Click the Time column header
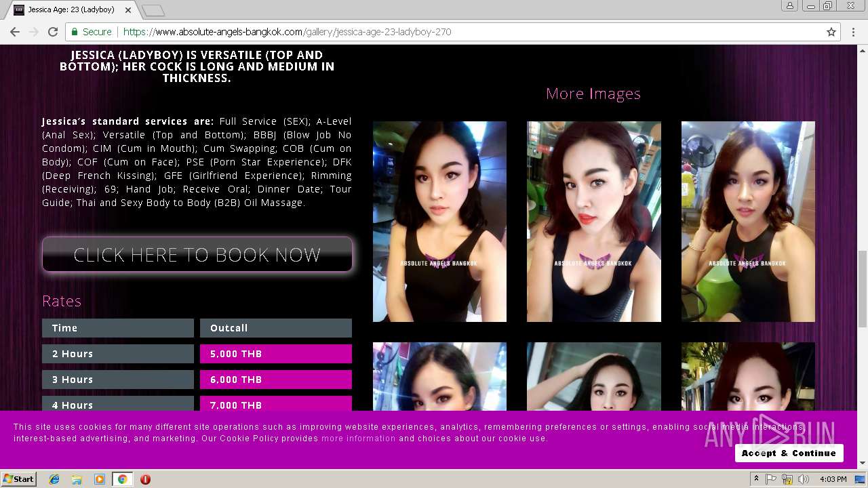 point(118,328)
